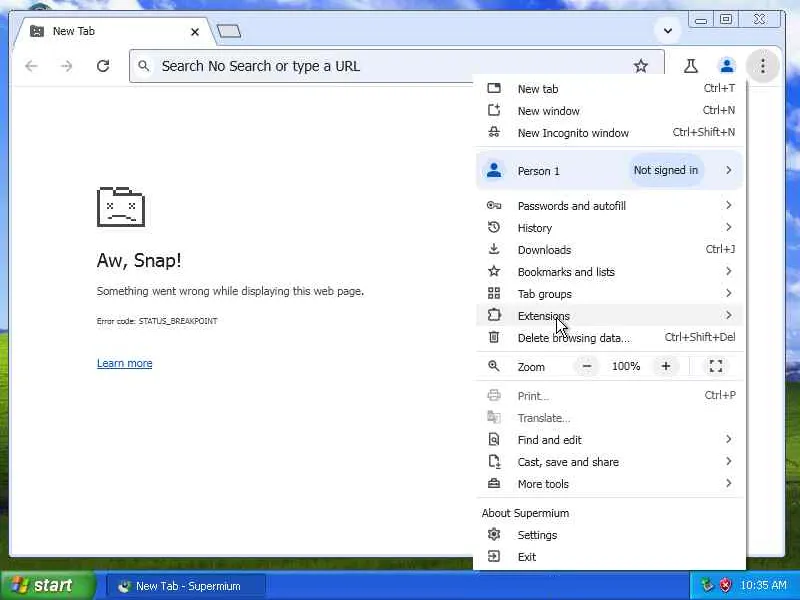Click the STATUS_BREAKPOINT error code text
This screenshot has width=800, height=600.
click(x=178, y=321)
